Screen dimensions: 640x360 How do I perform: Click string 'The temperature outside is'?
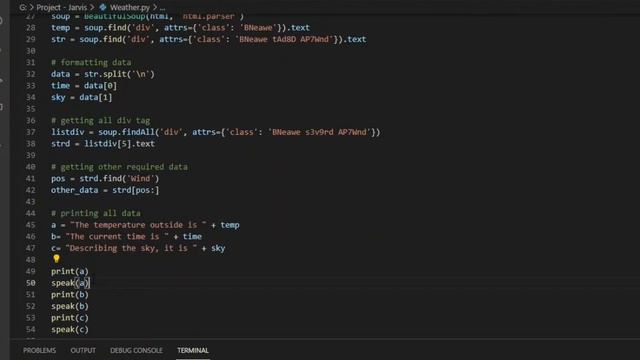click(x=139, y=225)
